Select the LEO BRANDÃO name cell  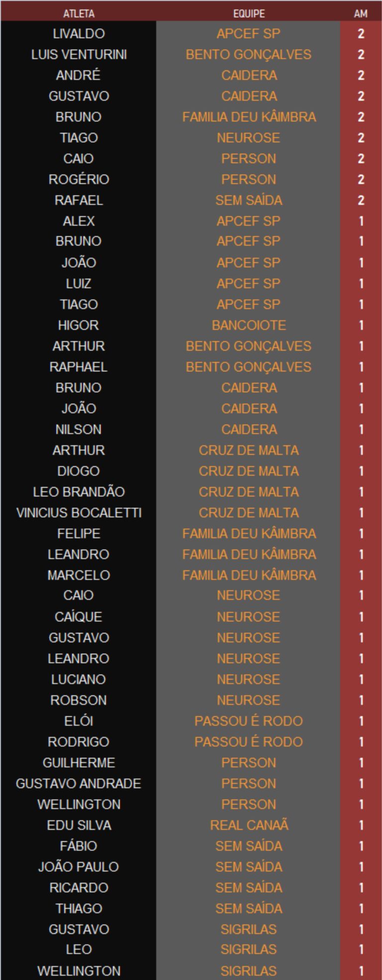[79, 492]
